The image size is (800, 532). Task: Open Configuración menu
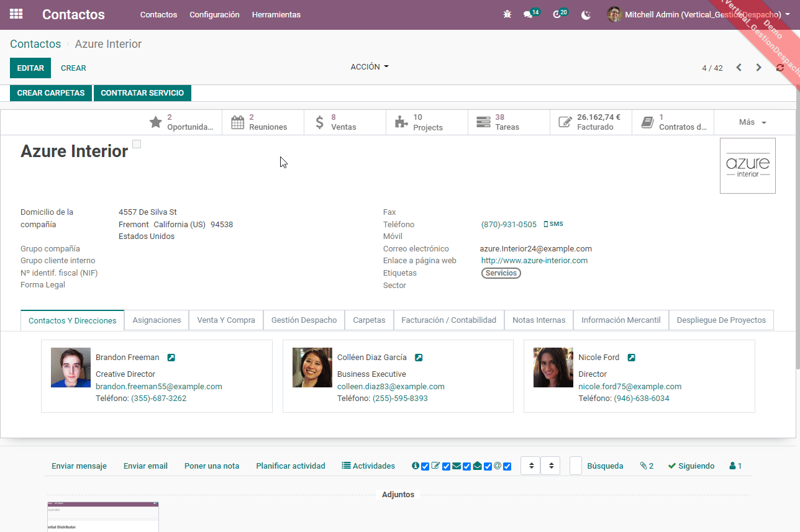tap(214, 14)
